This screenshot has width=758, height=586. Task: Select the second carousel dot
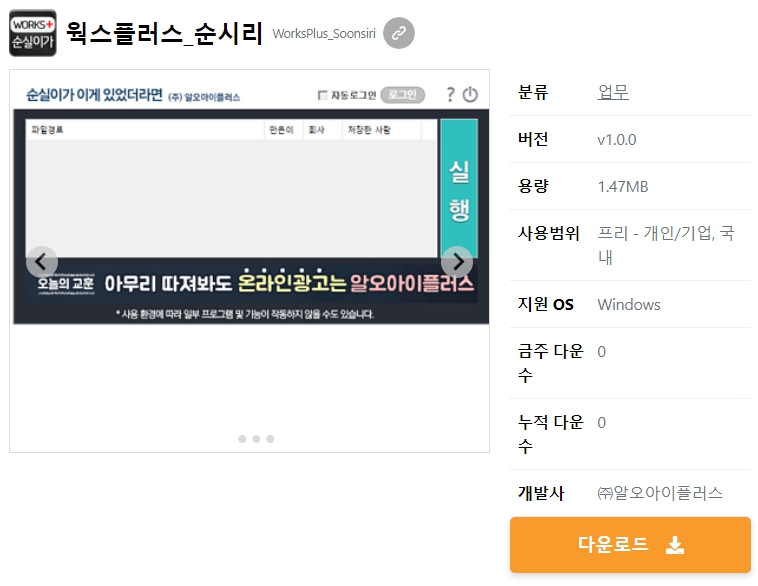click(256, 439)
